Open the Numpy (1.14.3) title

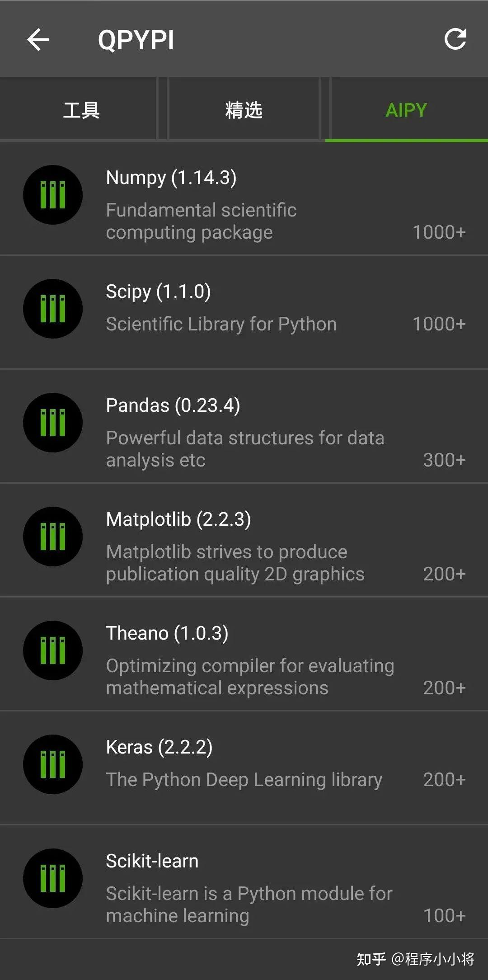point(171,178)
